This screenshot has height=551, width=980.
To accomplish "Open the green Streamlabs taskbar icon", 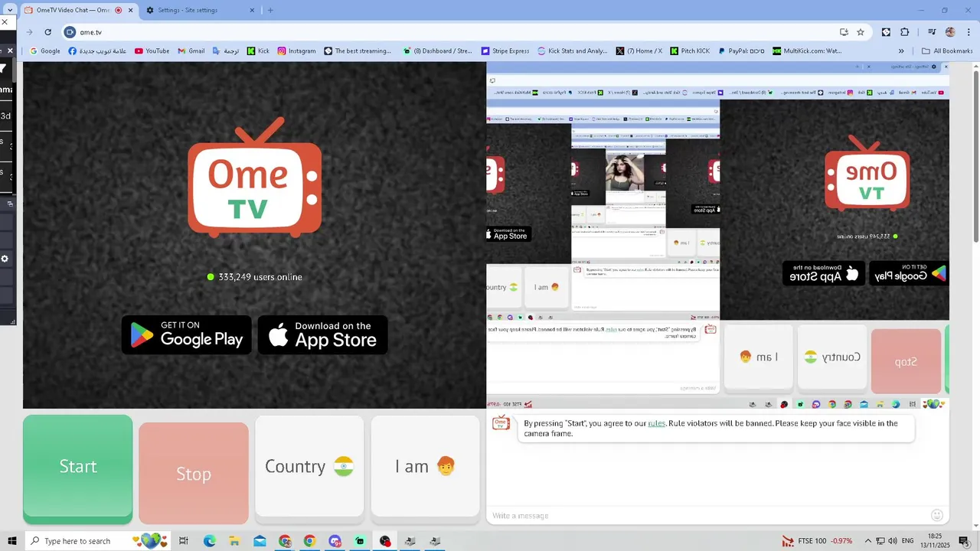I will [x=360, y=541].
